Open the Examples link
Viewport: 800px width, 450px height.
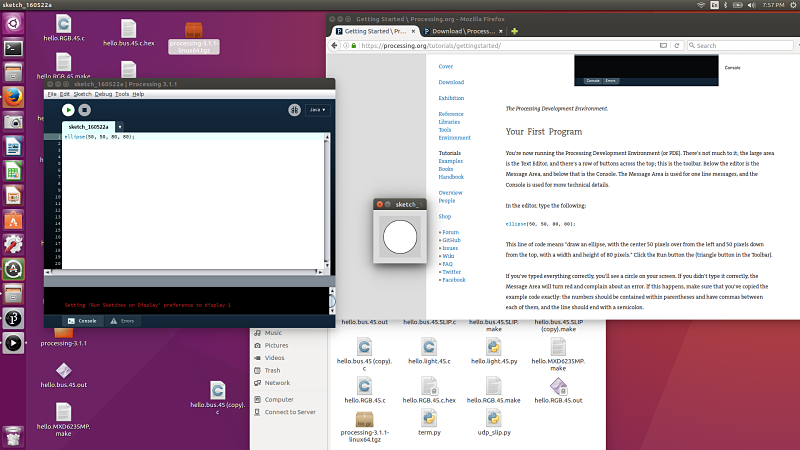tap(451, 161)
